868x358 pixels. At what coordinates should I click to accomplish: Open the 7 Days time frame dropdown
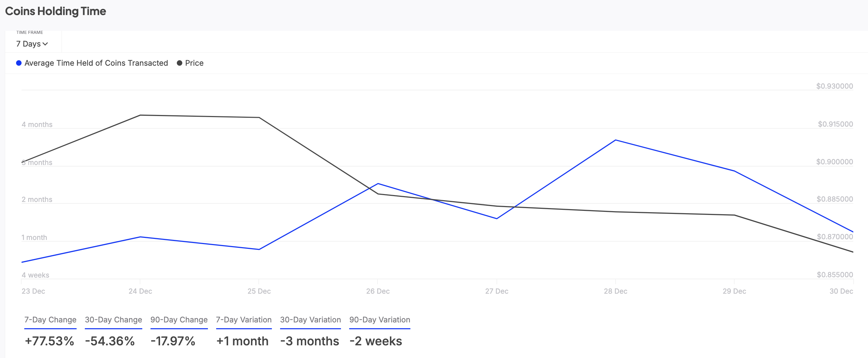pyautogui.click(x=31, y=44)
